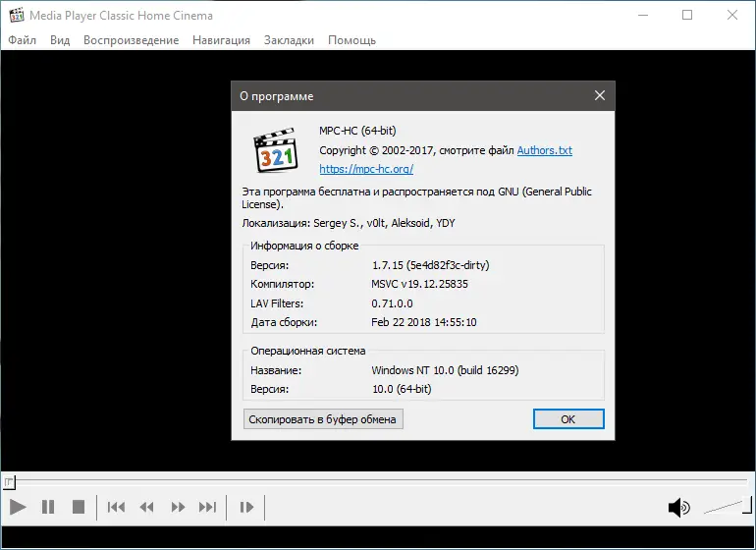The image size is (756, 550).
Task: Mute audio via speaker icon
Action: [x=678, y=508]
